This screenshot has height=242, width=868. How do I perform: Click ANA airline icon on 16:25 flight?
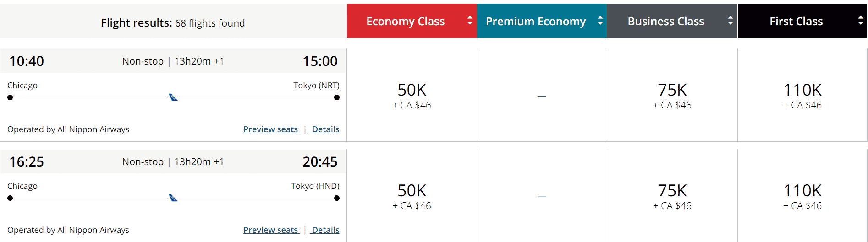pyautogui.click(x=173, y=198)
